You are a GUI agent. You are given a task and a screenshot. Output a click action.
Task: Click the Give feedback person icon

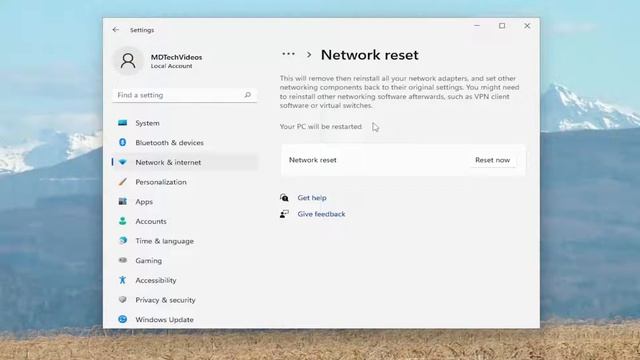[x=284, y=214]
